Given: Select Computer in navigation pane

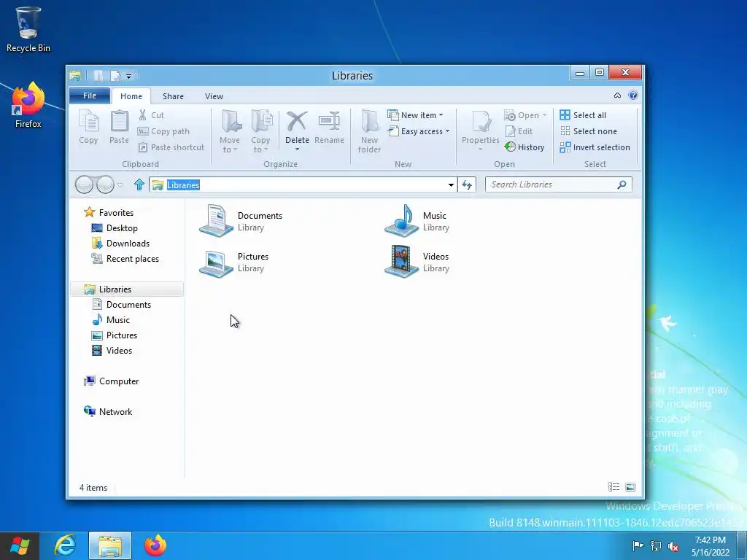Looking at the screenshot, I should (x=111, y=381).
